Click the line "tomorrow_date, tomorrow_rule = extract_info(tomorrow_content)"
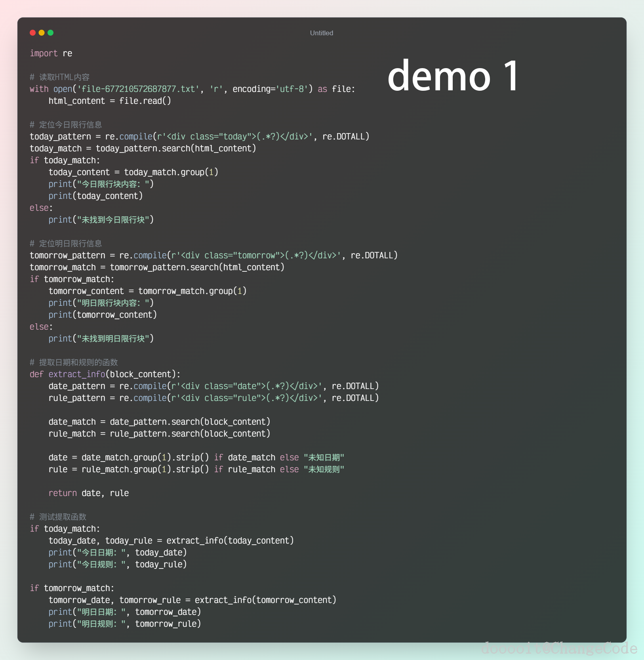The height and width of the screenshot is (660, 644). 192,600
